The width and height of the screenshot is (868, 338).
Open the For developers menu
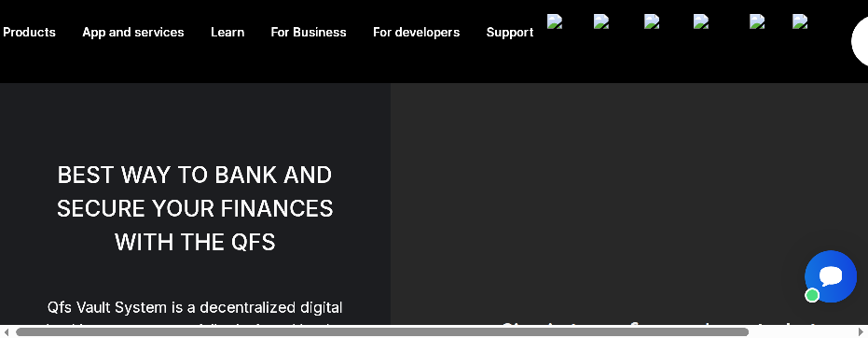[416, 32]
